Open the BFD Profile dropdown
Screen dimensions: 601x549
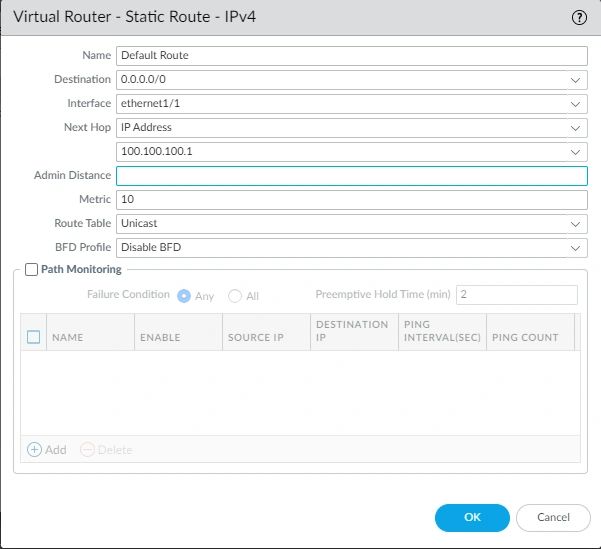tap(575, 247)
